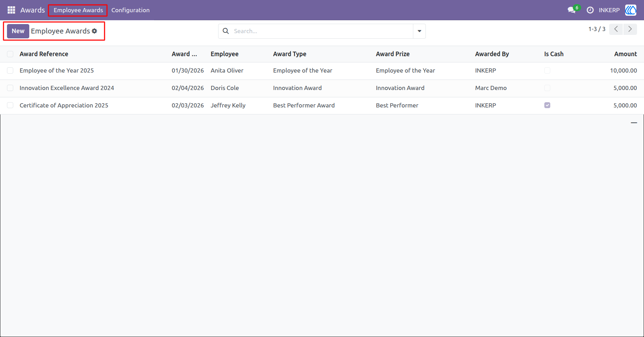Expand the search filter options dropdown
The image size is (644, 337).
coord(419,31)
